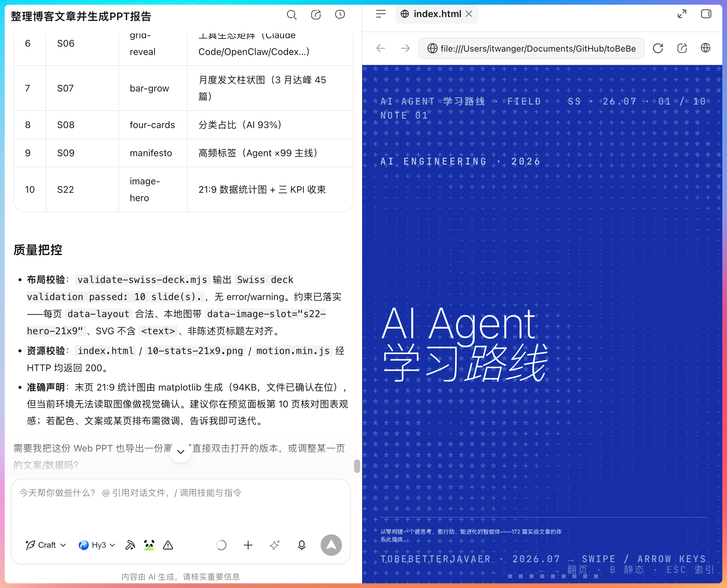Click the validate-swiss-deck.mjs inline code
727x588 pixels.
coord(142,280)
